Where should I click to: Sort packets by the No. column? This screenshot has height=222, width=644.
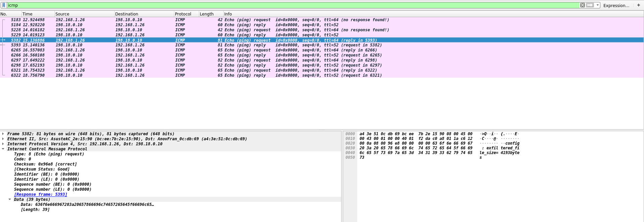pyautogui.click(x=11, y=14)
